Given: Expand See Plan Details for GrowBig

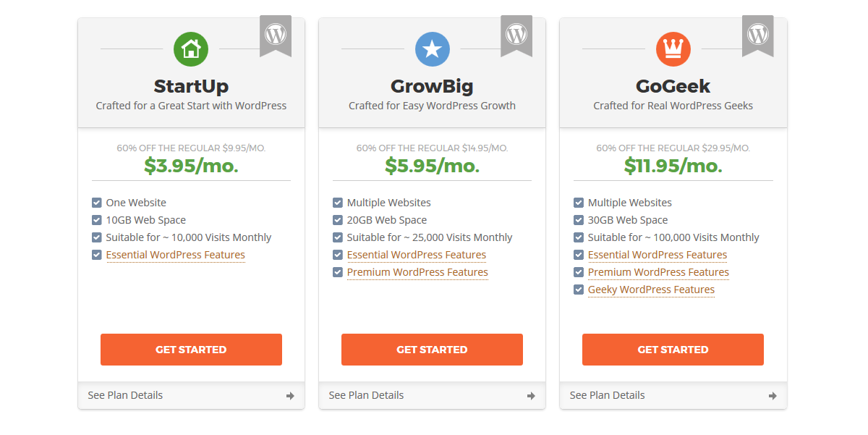Looking at the screenshot, I should pos(433,395).
